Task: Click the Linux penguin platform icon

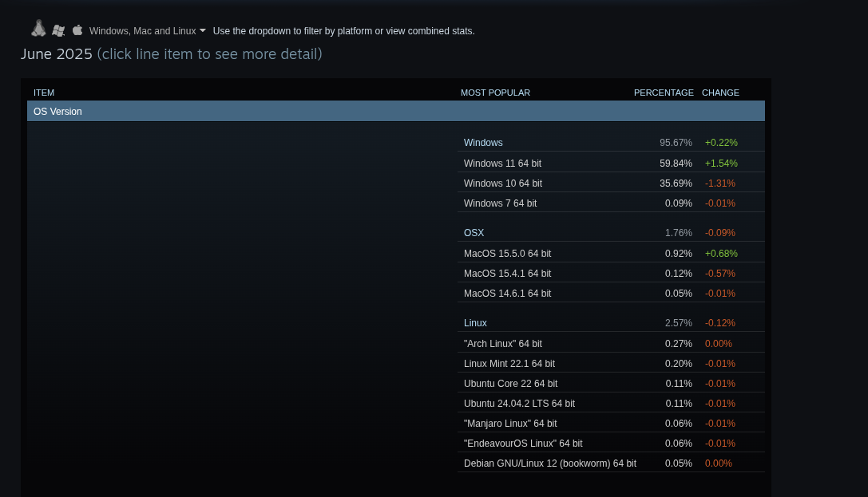Action: (38, 29)
